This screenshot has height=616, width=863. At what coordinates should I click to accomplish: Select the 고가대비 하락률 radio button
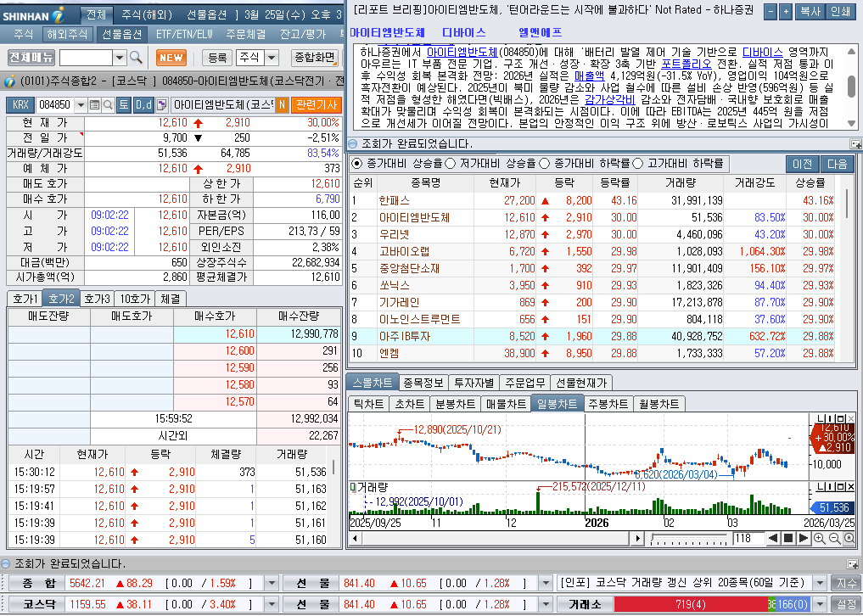pos(638,164)
